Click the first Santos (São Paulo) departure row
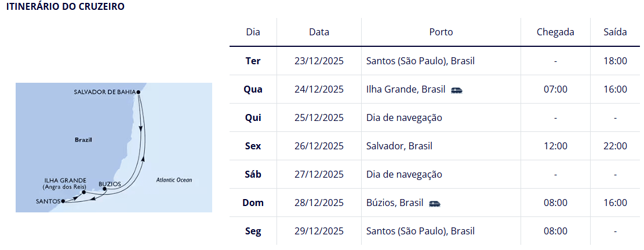Viewport: 644px width, 250px height. 435,61
